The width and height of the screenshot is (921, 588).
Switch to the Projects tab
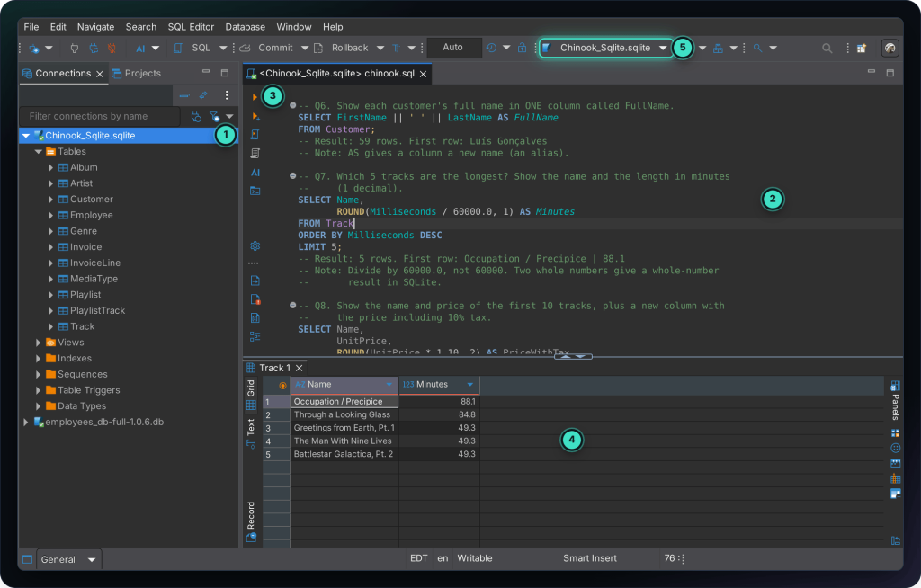pos(137,74)
